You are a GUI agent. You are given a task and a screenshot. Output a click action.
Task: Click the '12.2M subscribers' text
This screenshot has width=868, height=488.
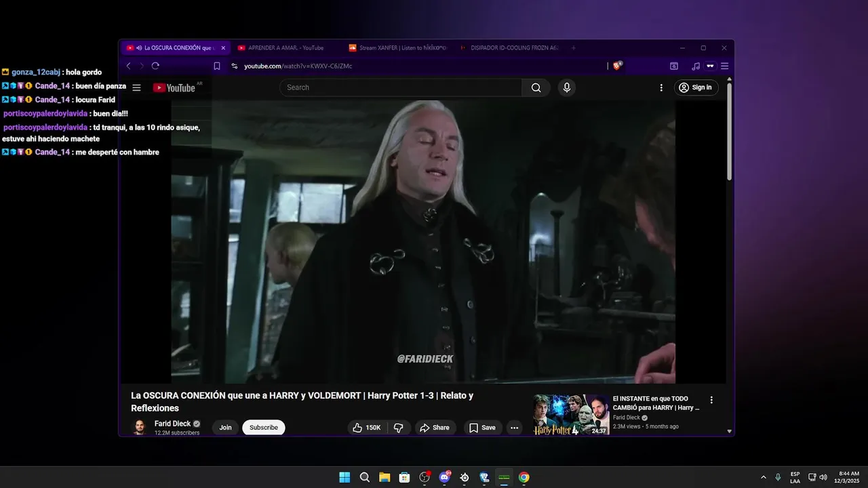pyautogui.click(x=177, y=433)
